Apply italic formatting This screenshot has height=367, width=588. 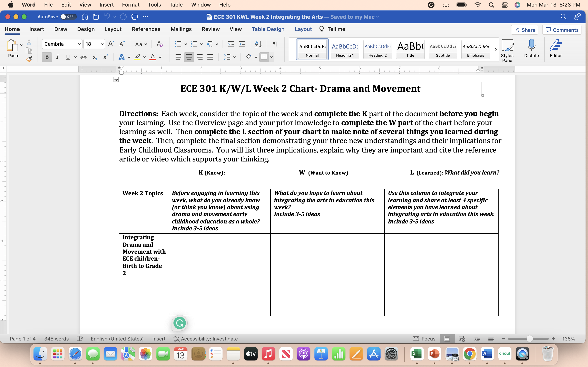(x=58, y=57)
